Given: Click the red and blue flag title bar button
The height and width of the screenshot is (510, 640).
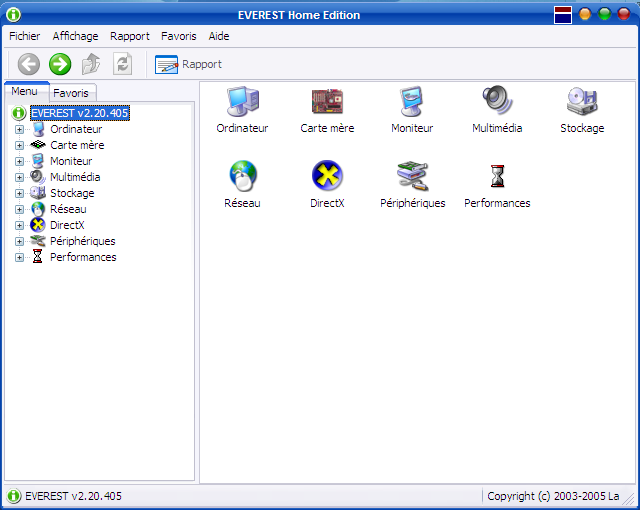Looking at the screenshot, I should pos(563,15).
